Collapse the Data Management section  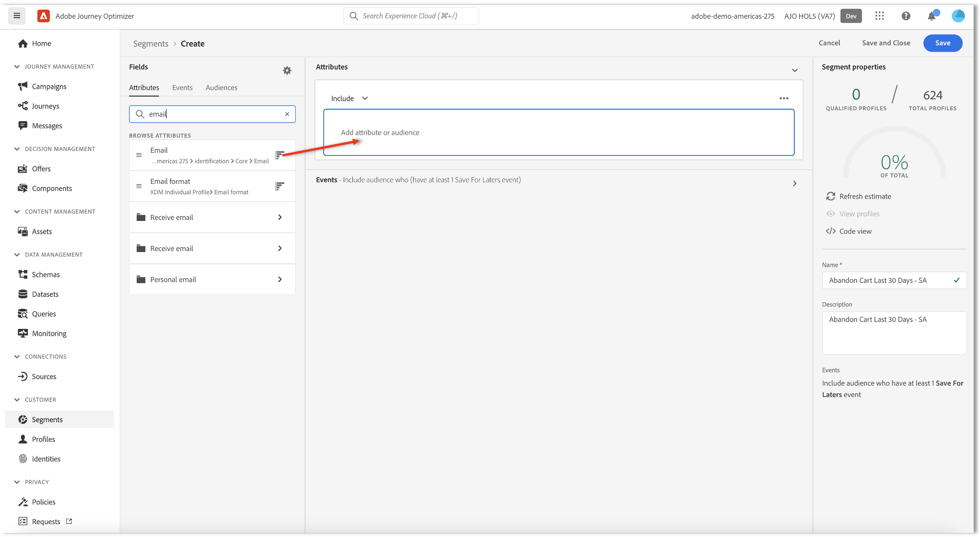pos(17,255)
